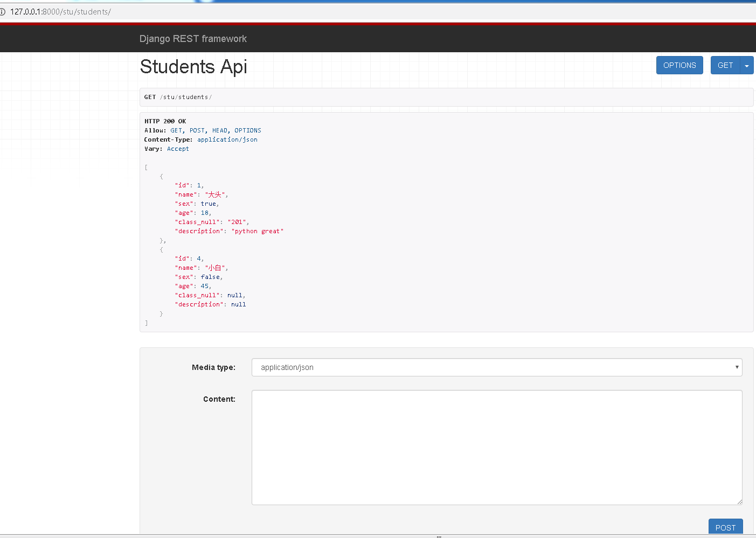Click the "class_null": null line

[x=210, y=295]
